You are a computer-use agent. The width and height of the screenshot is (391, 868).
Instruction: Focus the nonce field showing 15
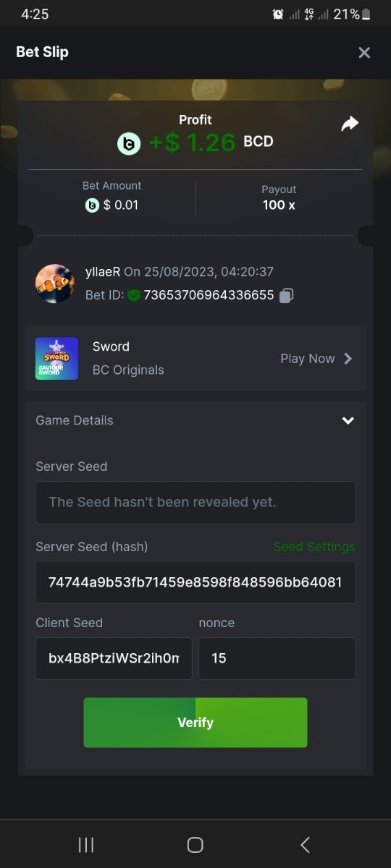click(x=277, y=658)
